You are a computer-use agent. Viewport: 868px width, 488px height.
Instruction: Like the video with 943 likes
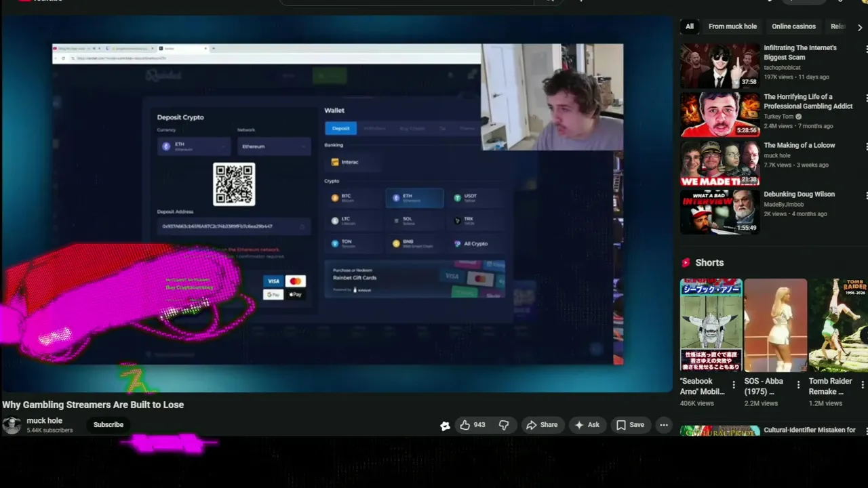472,425
